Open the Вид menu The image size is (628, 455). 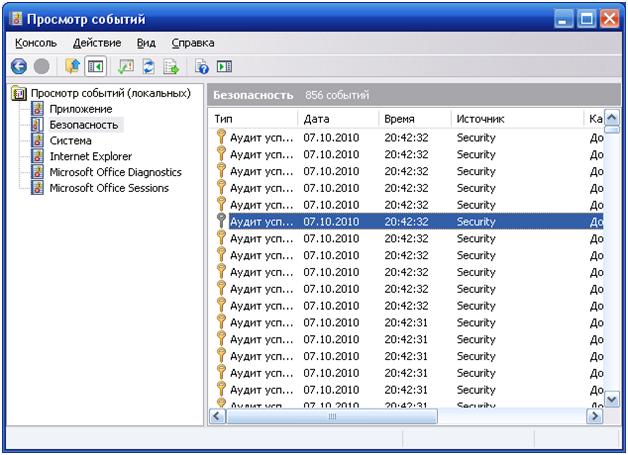click(146, 43)
